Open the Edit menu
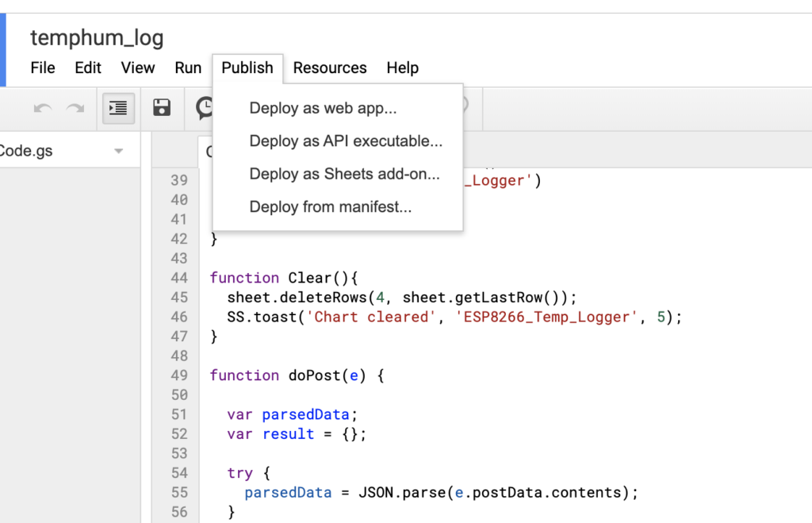Viewport: 812px width, 523px height. 87,68
